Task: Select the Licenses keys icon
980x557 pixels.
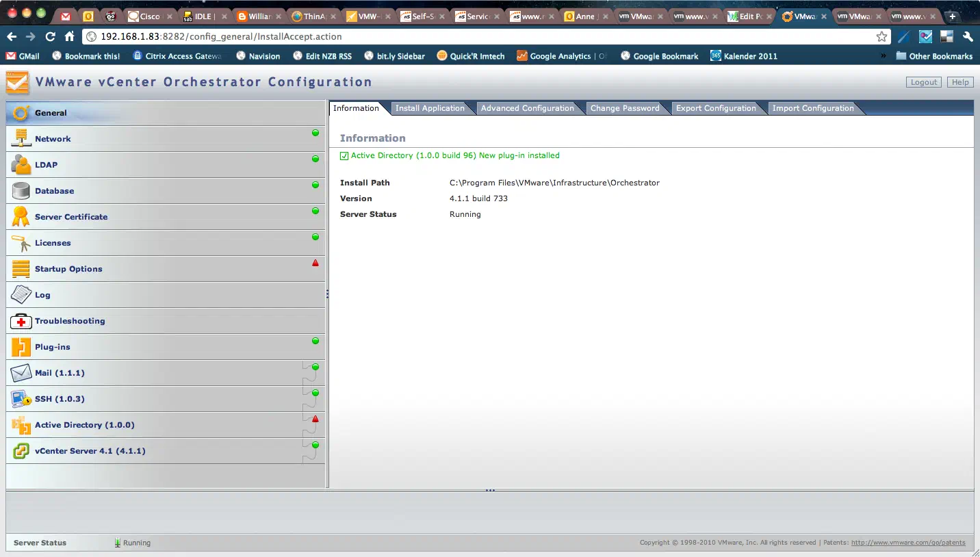Action: (x=21, y=243)
